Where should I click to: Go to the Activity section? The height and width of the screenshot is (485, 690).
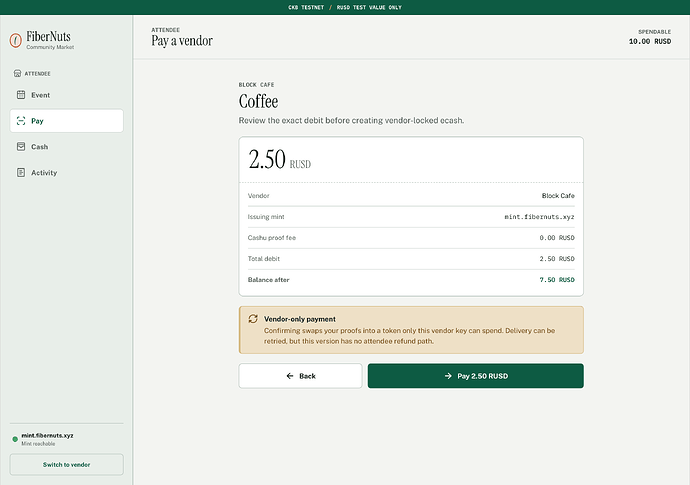66,173
